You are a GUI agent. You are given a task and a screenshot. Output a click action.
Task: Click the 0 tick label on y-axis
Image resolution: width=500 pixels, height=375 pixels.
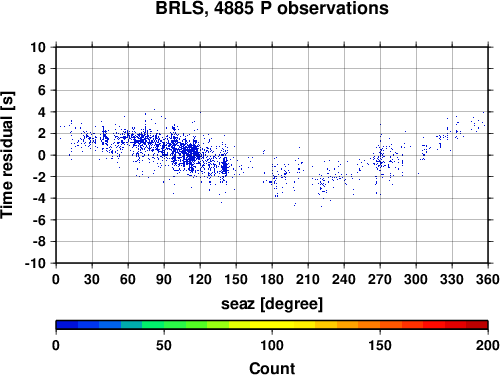coord(42,155)
